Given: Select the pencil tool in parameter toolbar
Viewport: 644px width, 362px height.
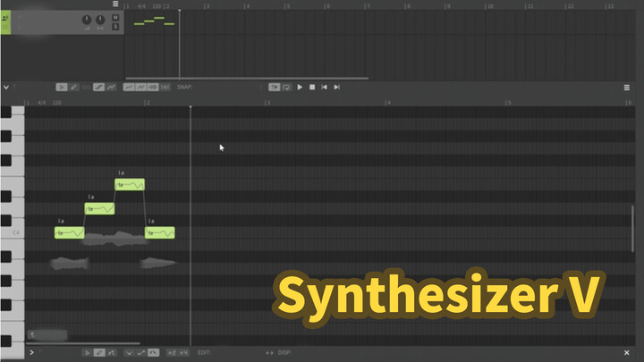Looking at the screenshot, I should click(98, 353).
